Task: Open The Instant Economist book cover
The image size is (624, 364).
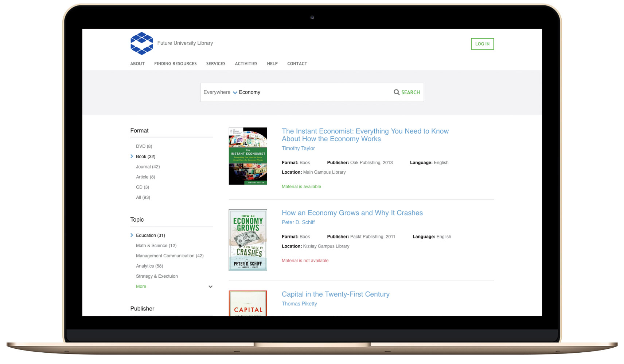Action: pyautogui.click(x=248, y=156)
